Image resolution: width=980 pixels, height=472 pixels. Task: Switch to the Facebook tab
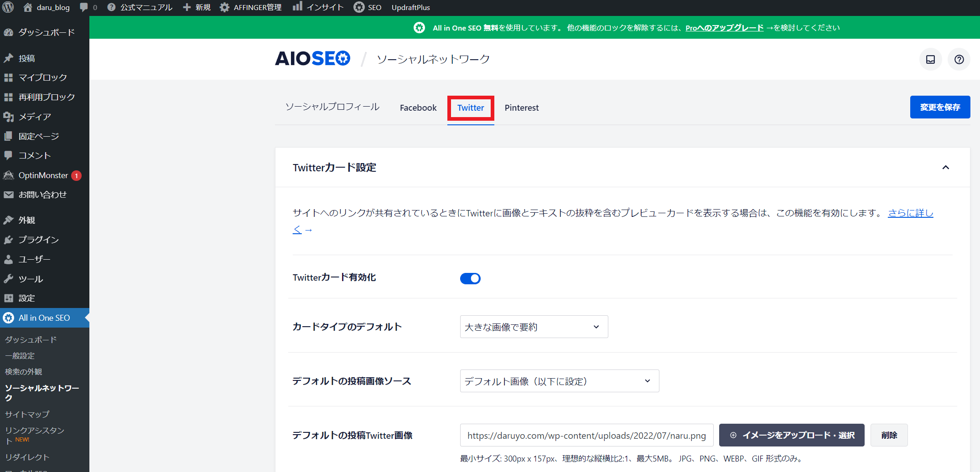418,108
